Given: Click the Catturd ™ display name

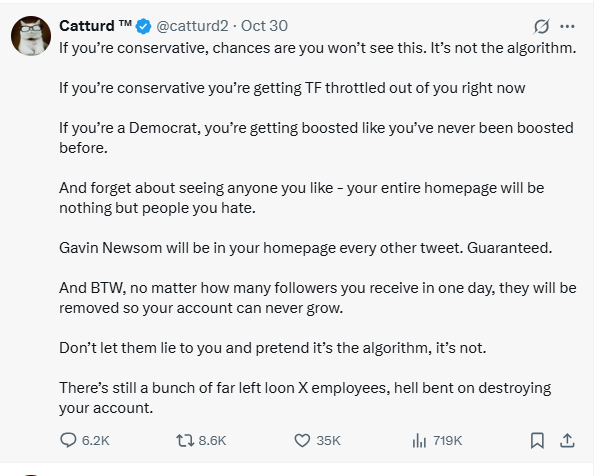Looking at the screenshot, I should 95,25.
